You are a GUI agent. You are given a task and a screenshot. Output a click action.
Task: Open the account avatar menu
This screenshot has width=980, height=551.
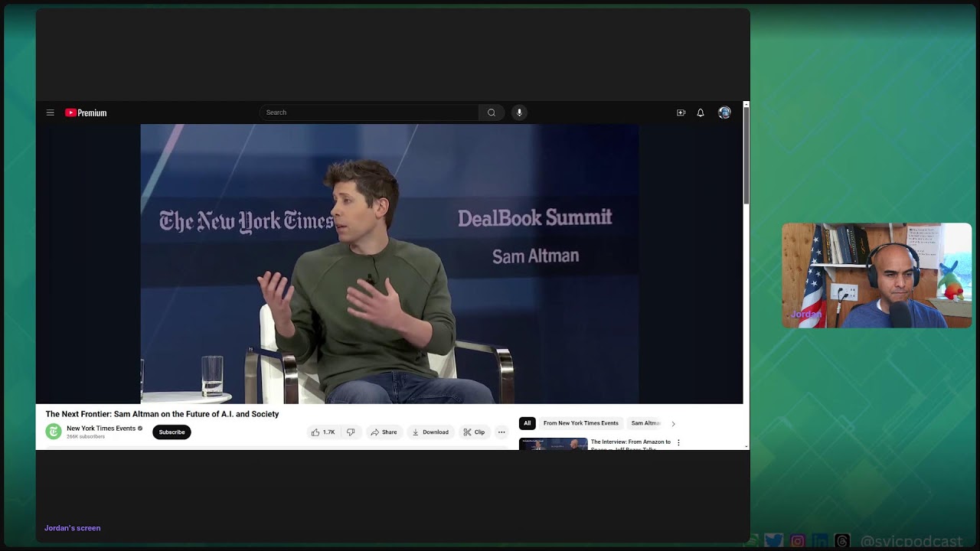724,112
